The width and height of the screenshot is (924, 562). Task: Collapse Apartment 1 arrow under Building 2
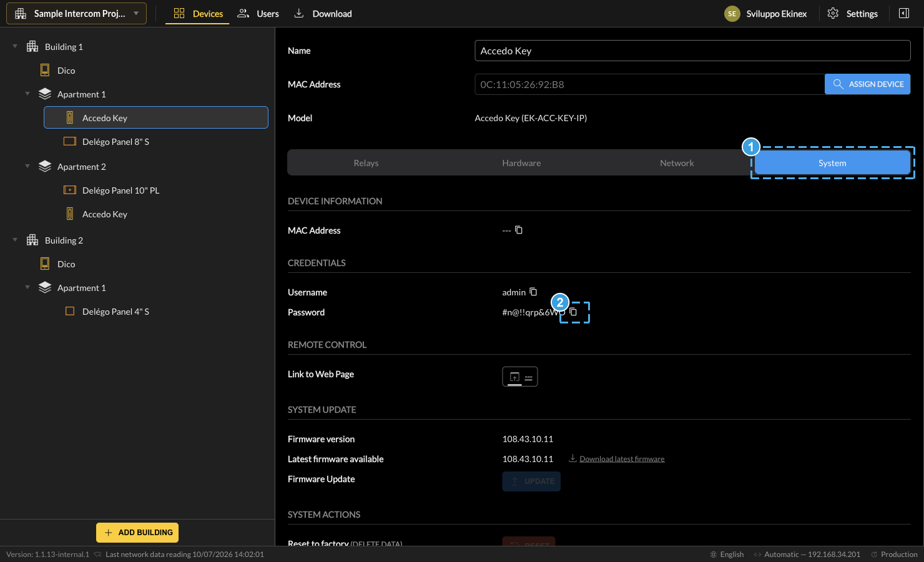click(x=27, y=288)
